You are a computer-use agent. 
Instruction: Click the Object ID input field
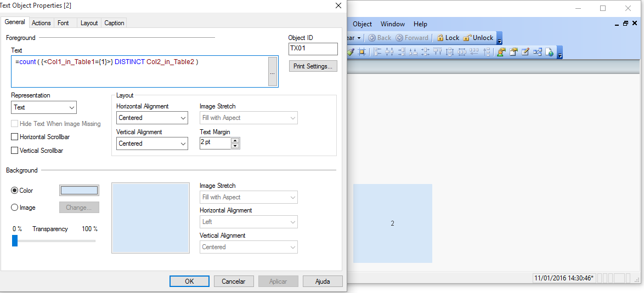pos(313,49)
